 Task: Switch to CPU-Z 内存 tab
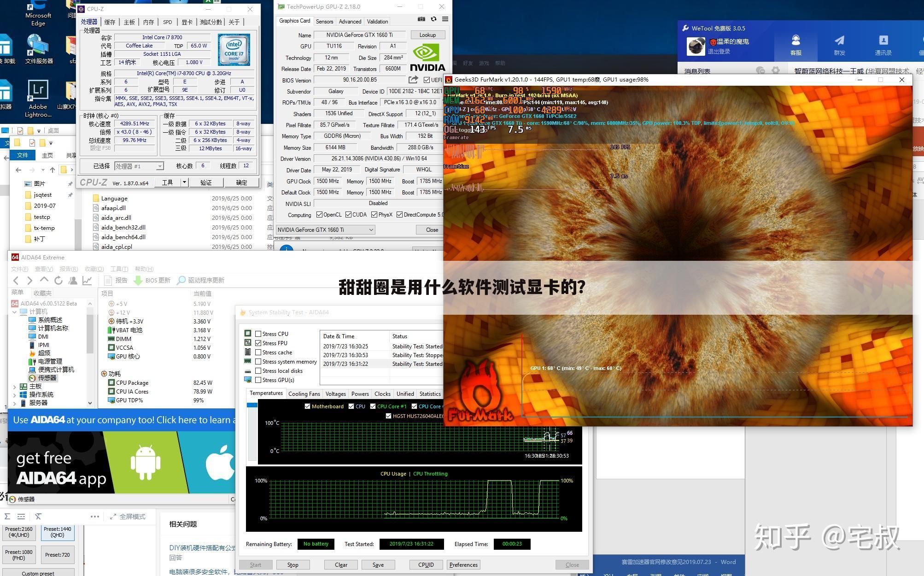pos(148,22)
